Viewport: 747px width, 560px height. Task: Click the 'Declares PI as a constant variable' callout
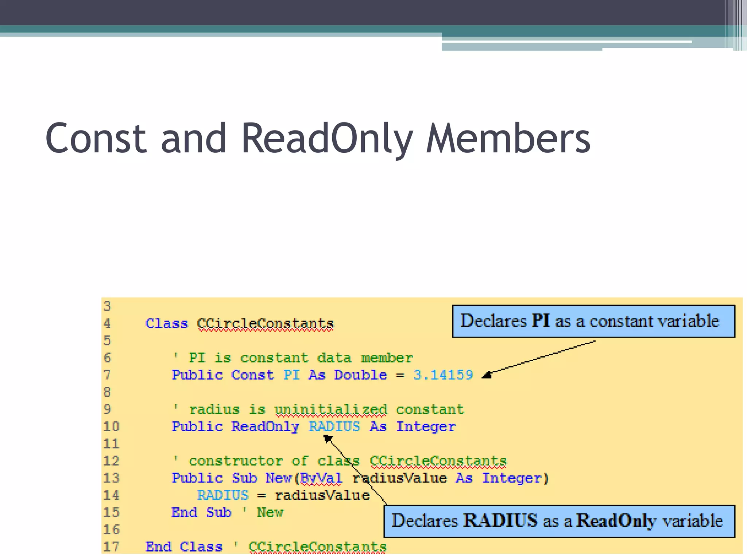click(x=593, y=322)
